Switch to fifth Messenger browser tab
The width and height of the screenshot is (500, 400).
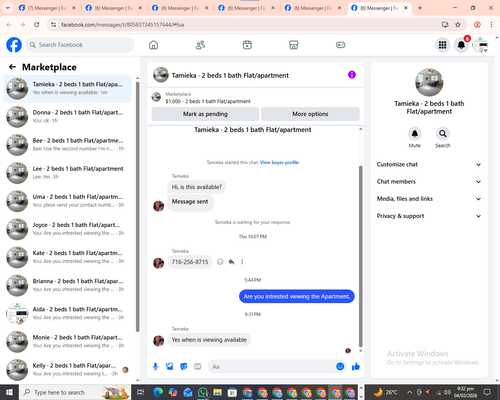tap(313, 8)
